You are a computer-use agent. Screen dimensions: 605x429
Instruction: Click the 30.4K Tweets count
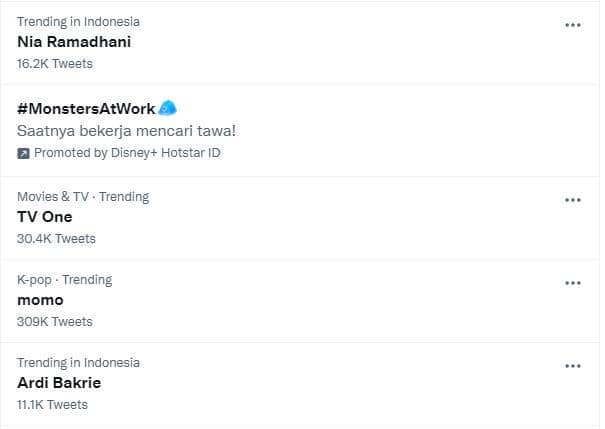[56, 238]
